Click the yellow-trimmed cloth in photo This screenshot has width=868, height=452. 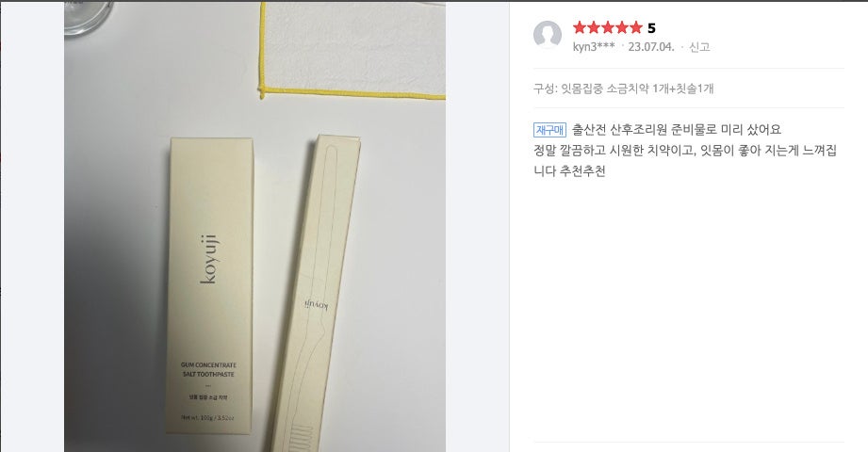(x=352, y=50)
